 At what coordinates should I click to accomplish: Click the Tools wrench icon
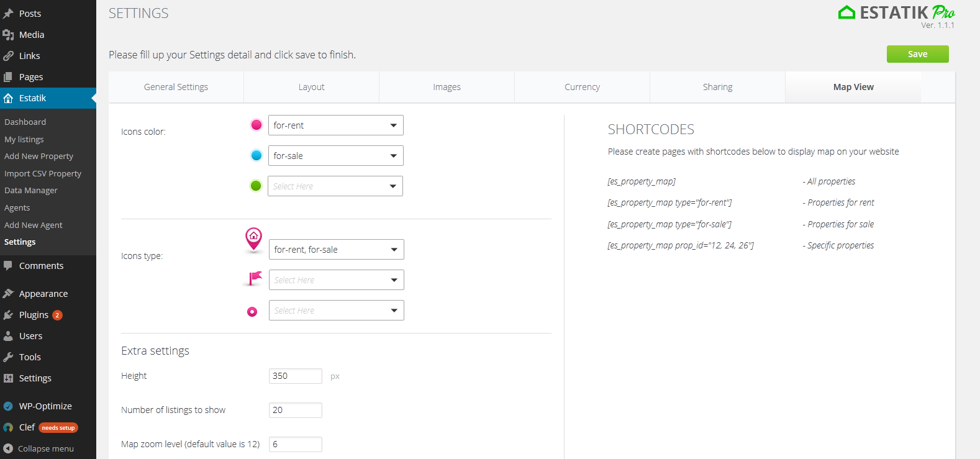[x=8, y=357]
